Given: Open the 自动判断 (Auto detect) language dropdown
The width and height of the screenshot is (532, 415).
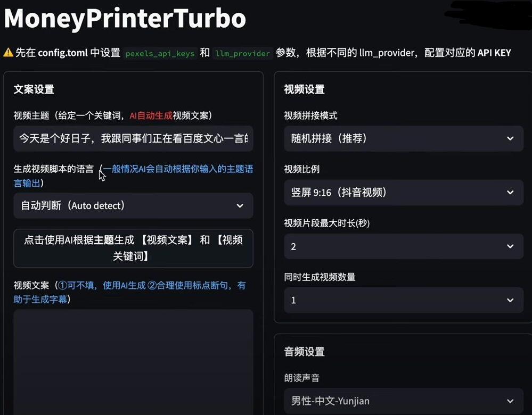Looking at the screenshot, I should point(133,206).
